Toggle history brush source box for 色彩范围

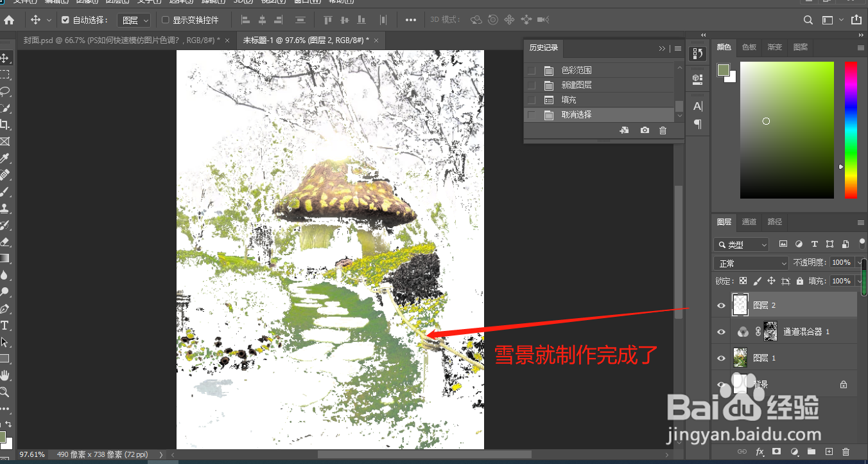pyautogui.click(x=531, y=70)
